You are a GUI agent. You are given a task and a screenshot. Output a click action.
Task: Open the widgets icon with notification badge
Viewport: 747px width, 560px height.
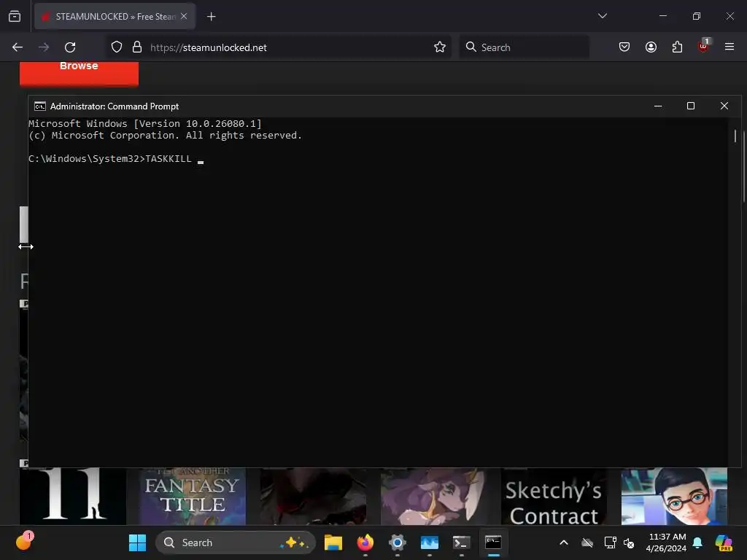24,542
